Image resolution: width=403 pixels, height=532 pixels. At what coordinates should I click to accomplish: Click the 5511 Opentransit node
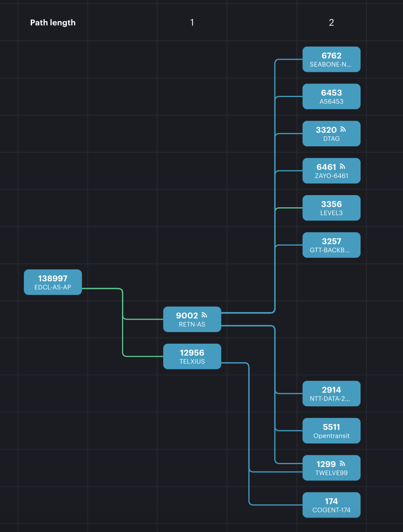pyautogui.click(x=331, y=430)
